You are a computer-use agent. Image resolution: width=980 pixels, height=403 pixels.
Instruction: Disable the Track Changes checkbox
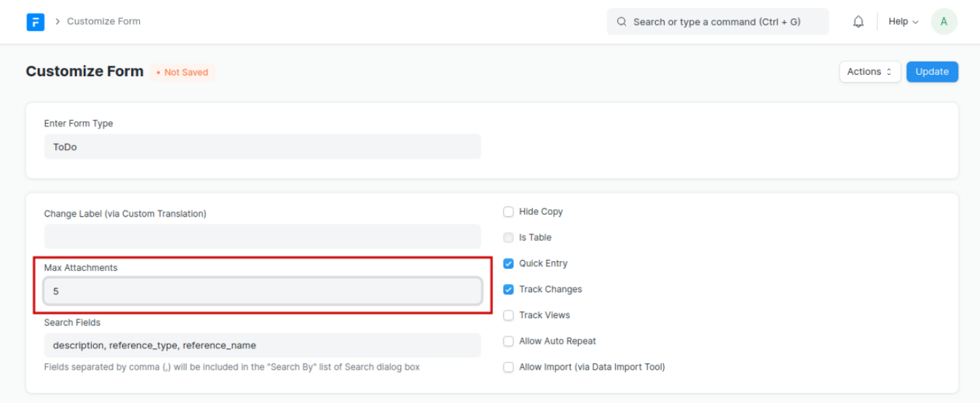[508, 289]
